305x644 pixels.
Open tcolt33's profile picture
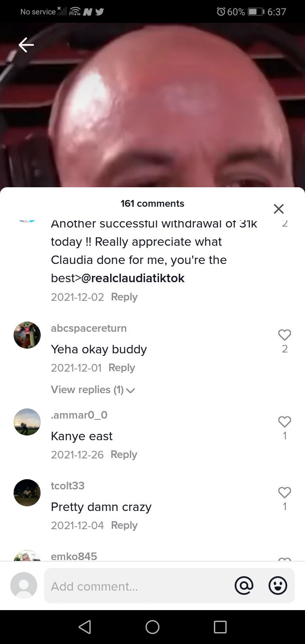click(x=27, y=492)
